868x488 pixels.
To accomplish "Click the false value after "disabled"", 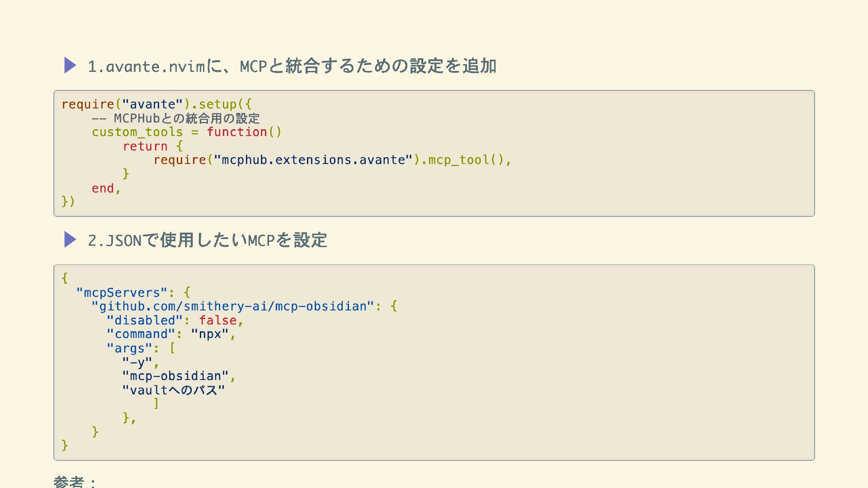I will (x=218, y=320).
